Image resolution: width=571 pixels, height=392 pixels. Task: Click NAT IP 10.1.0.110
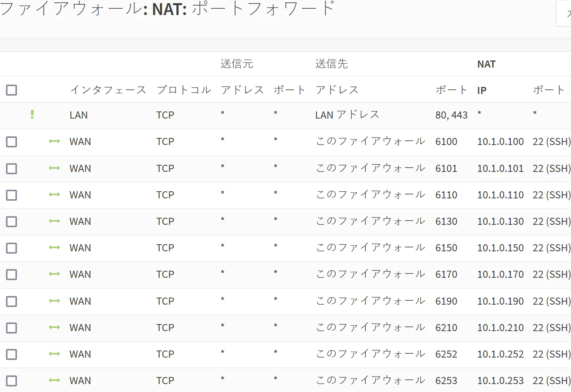click(x=500, y=195)
